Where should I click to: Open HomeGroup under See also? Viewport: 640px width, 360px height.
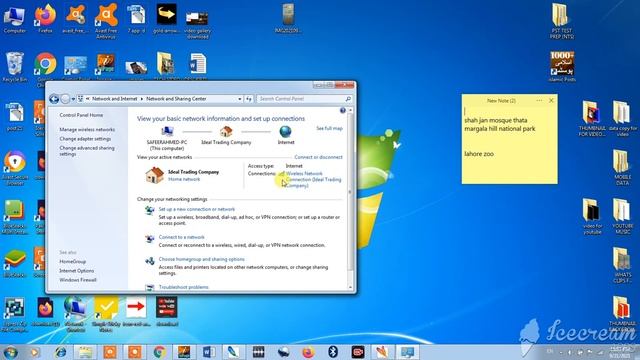72,261
